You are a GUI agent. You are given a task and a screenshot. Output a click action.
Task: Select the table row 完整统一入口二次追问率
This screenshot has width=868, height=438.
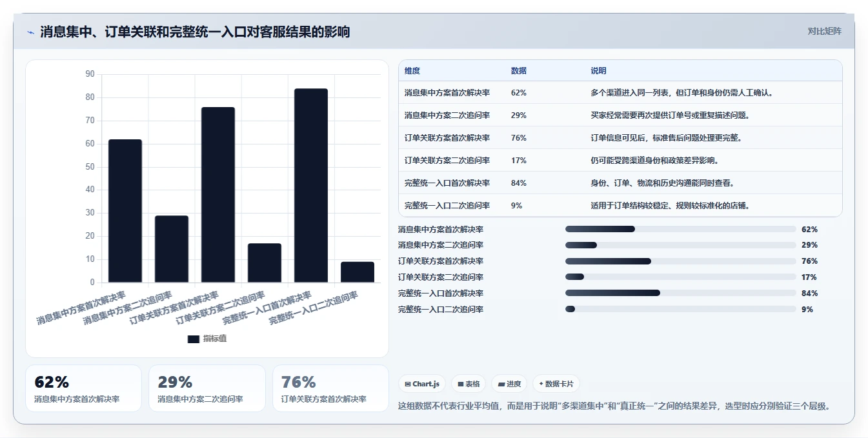pos(620,206)
